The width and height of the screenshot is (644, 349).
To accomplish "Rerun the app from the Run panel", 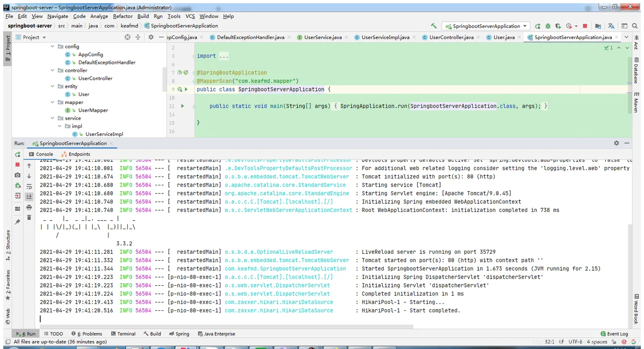I will coord(17,154).
